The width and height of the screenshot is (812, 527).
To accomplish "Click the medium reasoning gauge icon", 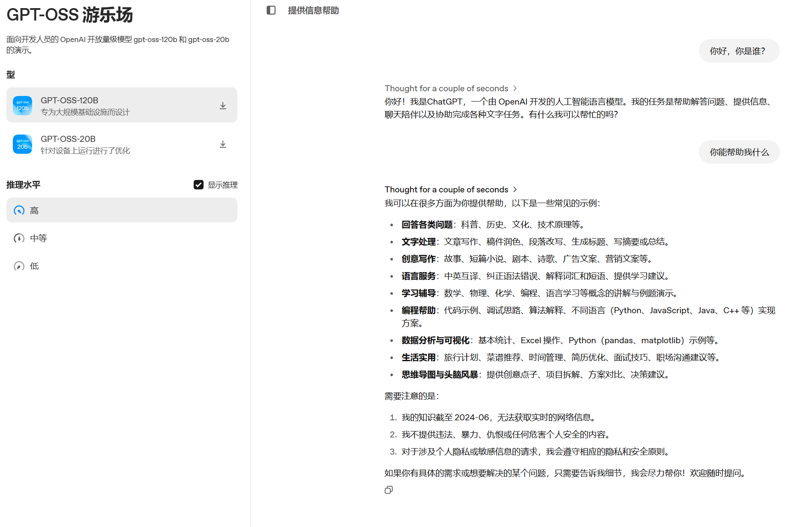I will point(19,238).
